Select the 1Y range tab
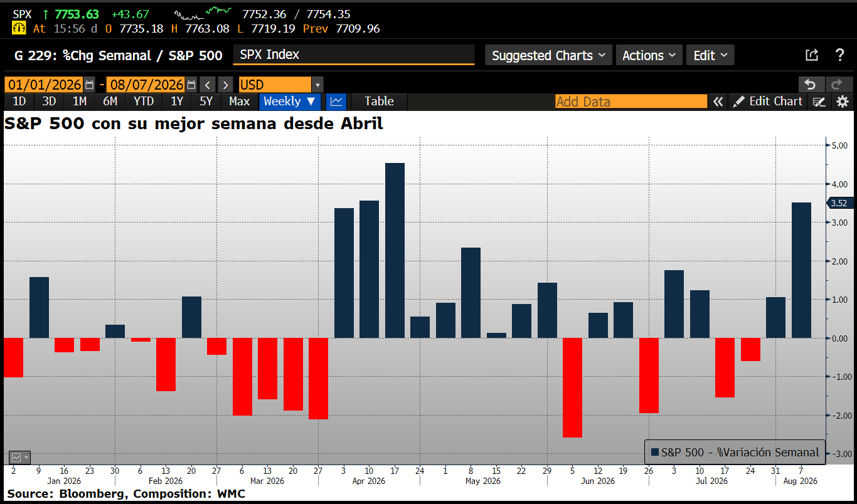857x504 pixels. (x=177, y=101)
